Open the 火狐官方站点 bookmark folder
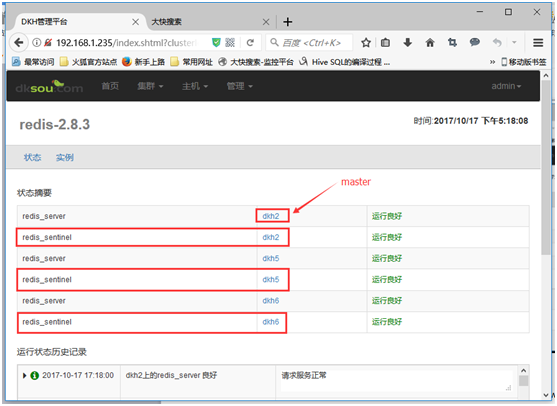Viewport: 557px width, 406px height. [x=88, y=62]
